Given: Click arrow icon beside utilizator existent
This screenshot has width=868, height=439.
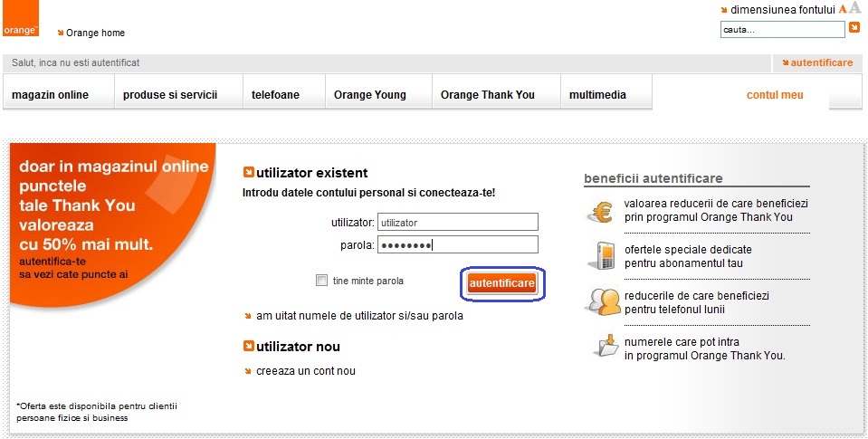Looking at the screenshot, I should (249, 172).
